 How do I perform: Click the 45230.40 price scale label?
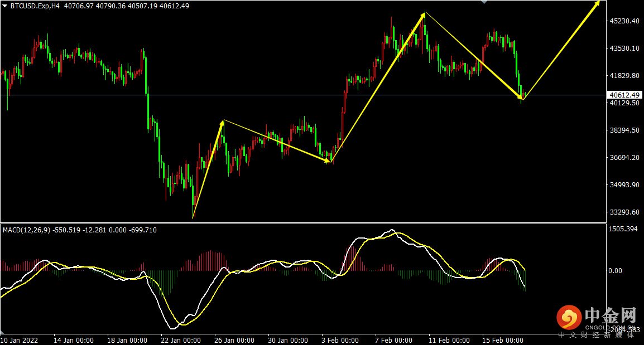[624, 21]
